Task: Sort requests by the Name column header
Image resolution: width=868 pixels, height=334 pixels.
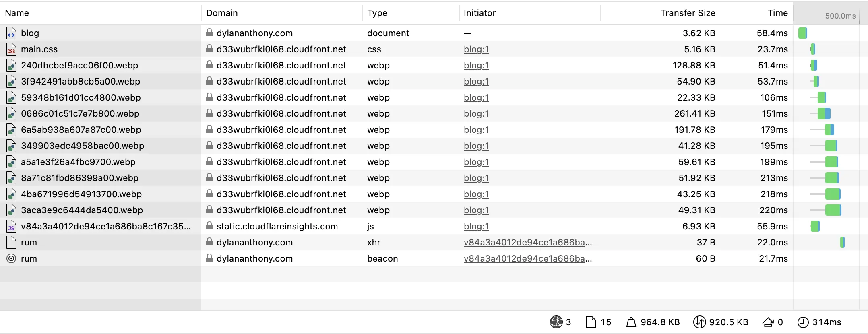Action: [x=17, y=13]
